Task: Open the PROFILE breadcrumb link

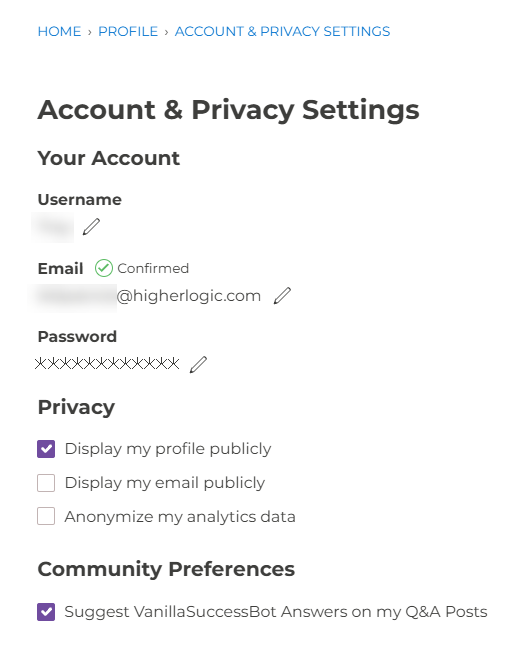Action: pos(128,32)
